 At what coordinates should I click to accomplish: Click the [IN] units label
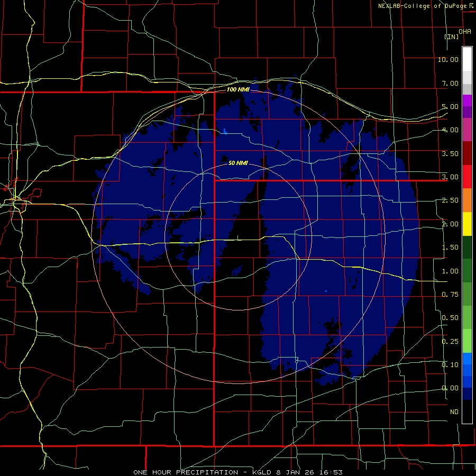click(x=452, y=36)
